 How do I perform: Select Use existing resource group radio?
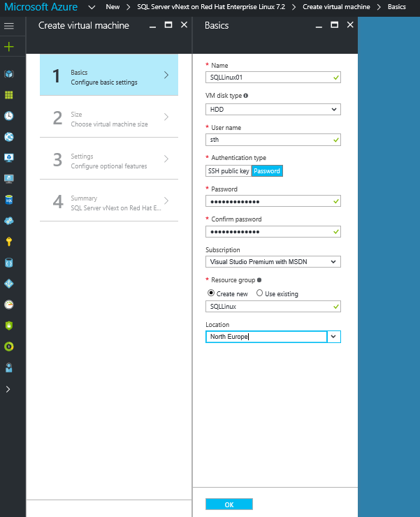(x=260, y=293)
